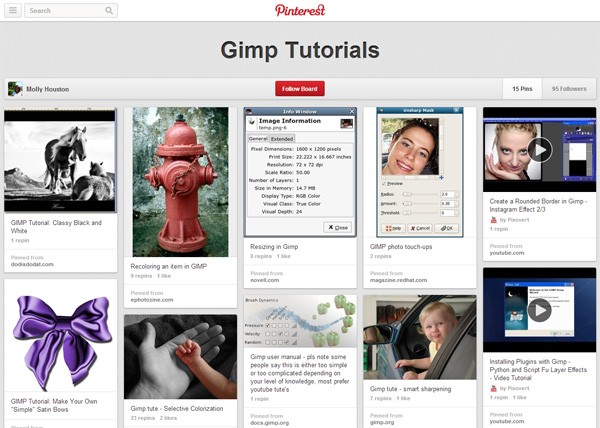This screenshot has height=428, width=600.
Task: Click YouTube icon beside Rounded Border author
Action: [x=493, y=220]
